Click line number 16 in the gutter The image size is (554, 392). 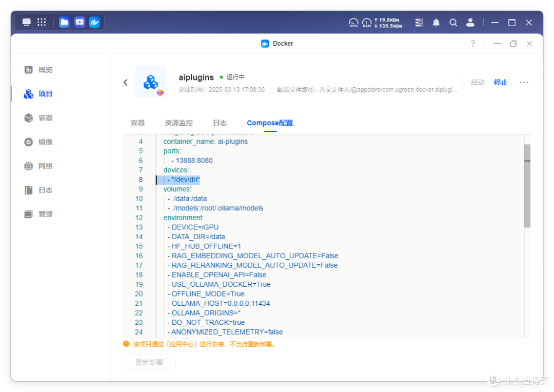pyautogui.click(x=139, y=256)
